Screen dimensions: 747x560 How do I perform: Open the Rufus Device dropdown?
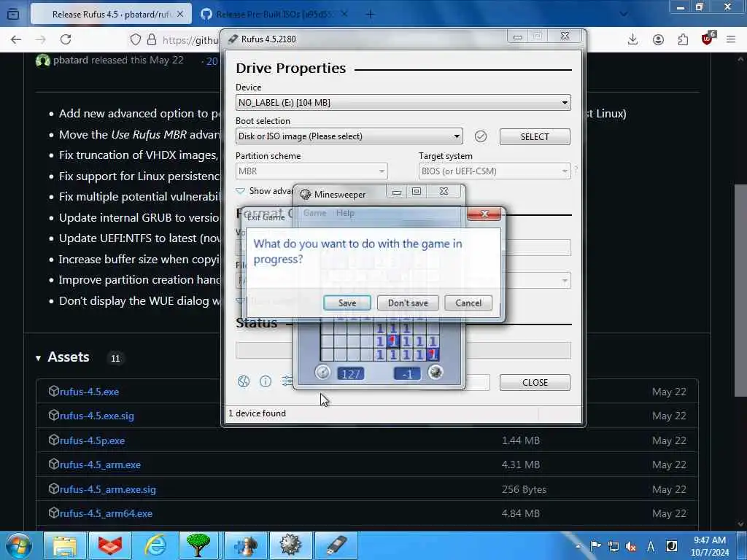[x=403, y=102]
